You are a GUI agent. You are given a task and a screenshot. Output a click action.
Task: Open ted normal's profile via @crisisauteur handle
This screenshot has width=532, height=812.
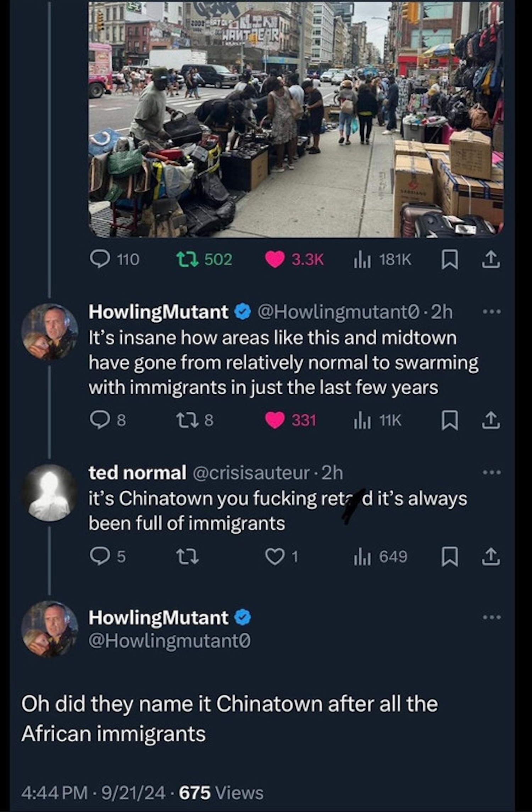click(250, 473)
